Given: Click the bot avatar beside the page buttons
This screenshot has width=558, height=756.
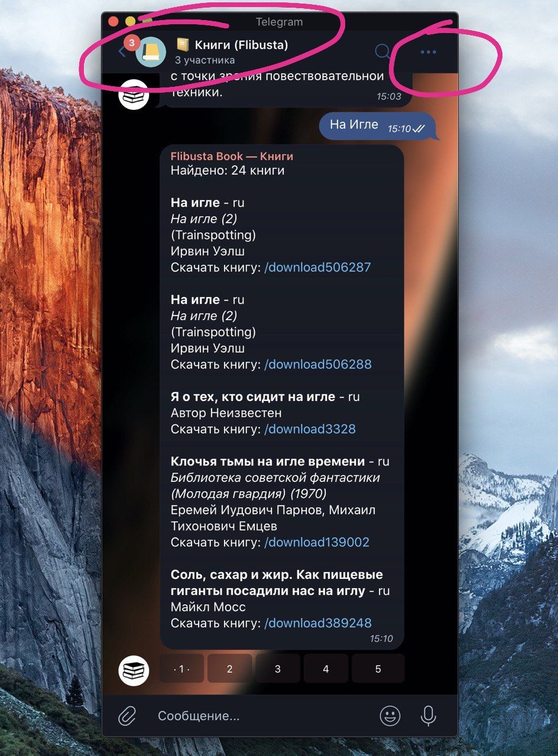Looking at the screenshot, I should pos(134,670).
